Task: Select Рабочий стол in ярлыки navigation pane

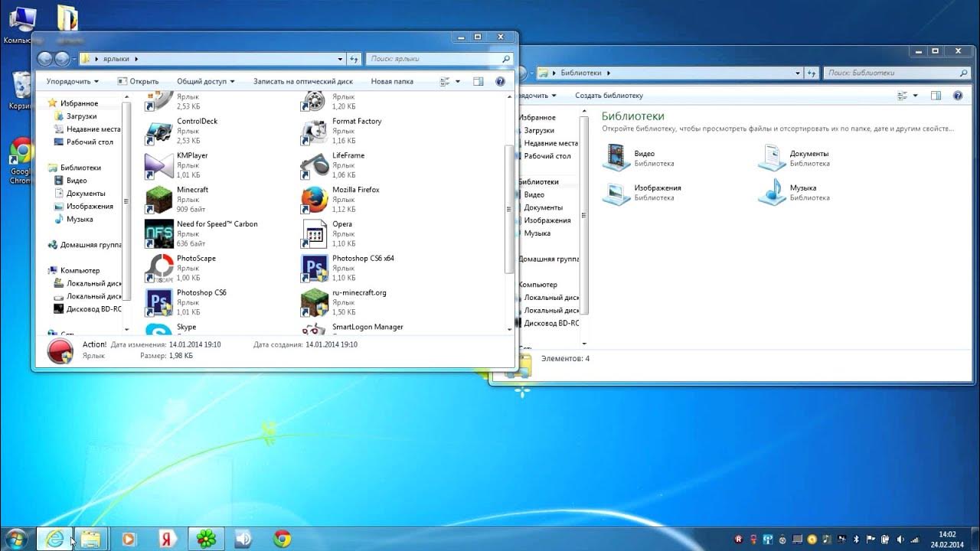Action: 83,142
